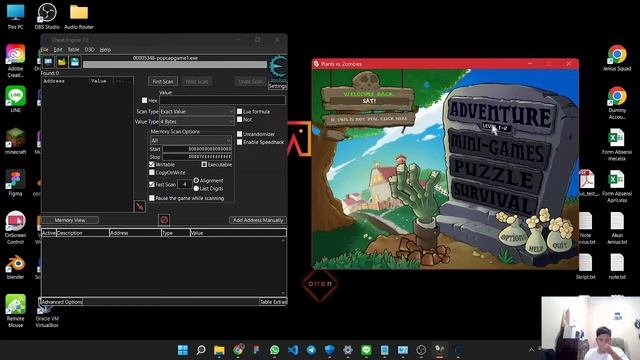
Task: Click the First Scan button
Action: pyautogui.click(x=163, y=82)
